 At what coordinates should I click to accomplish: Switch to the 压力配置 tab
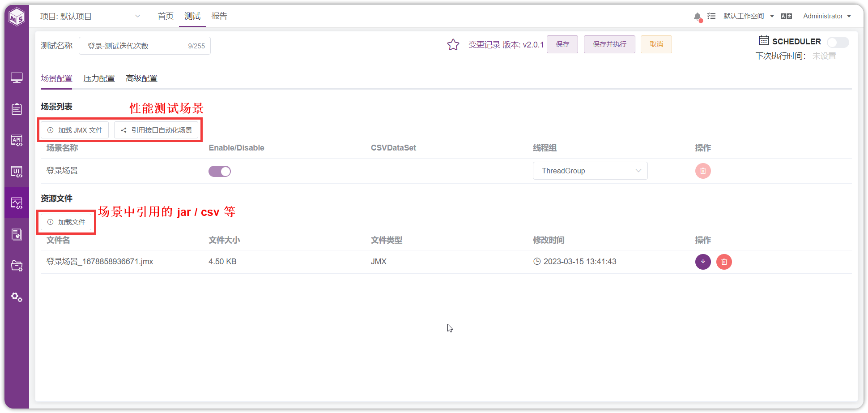pyautogui.click(x=99, y=78)
